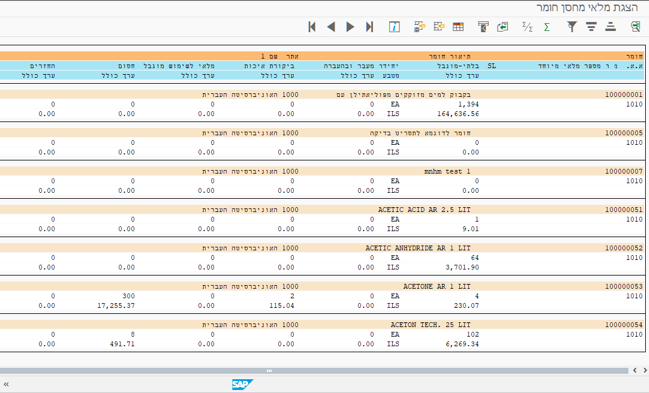Click the horizontal scrollbar right arrow
The height and width of the screenshot is (393, 649).
[x=645, y=370]
